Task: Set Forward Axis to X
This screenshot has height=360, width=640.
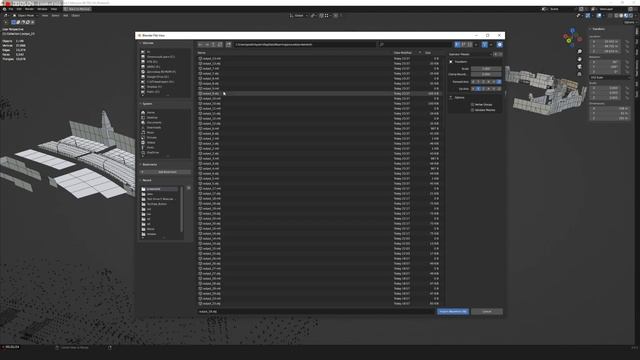Action: point(473,82)
